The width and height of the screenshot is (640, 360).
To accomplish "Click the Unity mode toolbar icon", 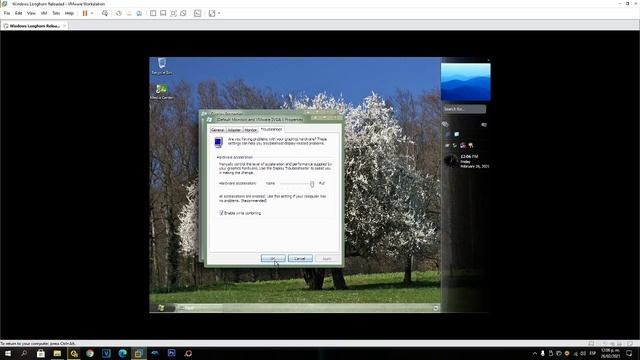I will pyautogui.click(x=183, y=13).
